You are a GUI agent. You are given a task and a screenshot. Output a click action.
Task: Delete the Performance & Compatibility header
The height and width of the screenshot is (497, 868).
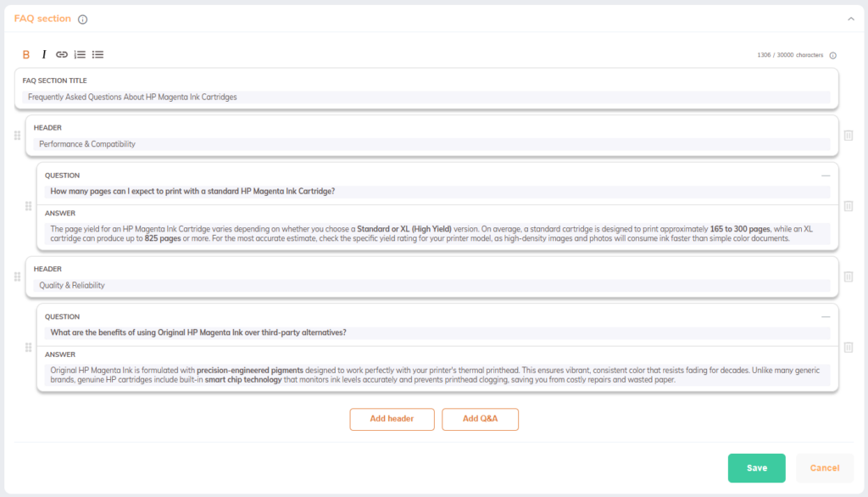(849, 136)
